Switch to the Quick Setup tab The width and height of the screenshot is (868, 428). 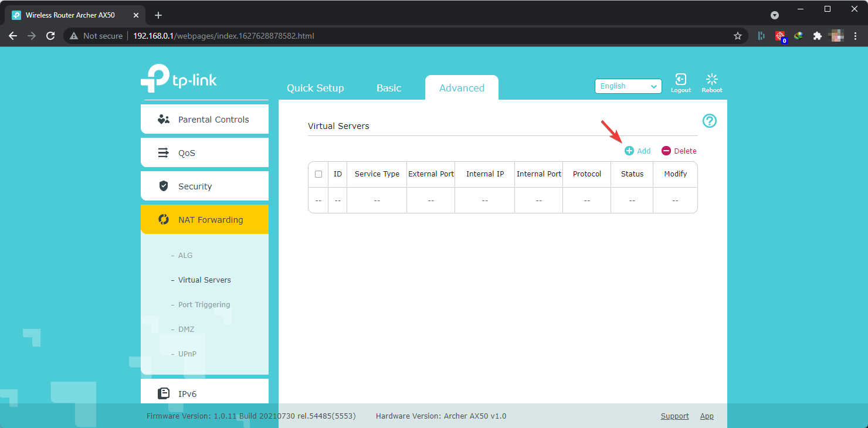tap(316, 88)
